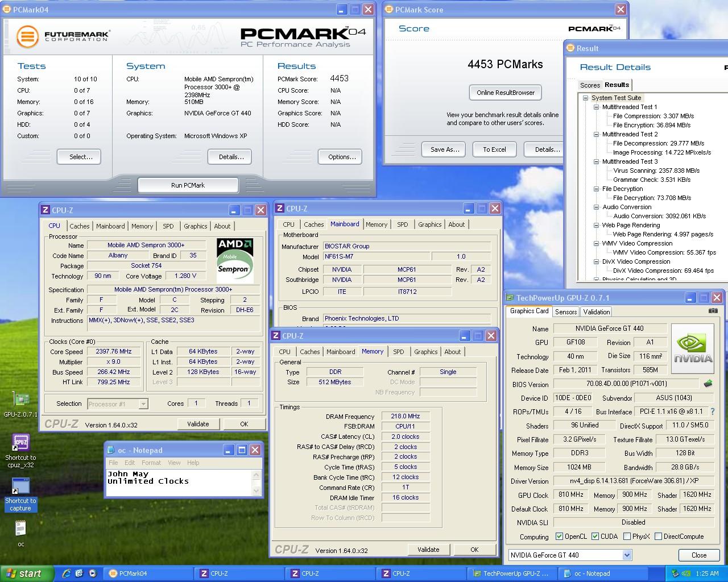This screenshot has width=728, height=582.
Task: Open the Processor #1 selection dropdown
Action: (143, 404)
